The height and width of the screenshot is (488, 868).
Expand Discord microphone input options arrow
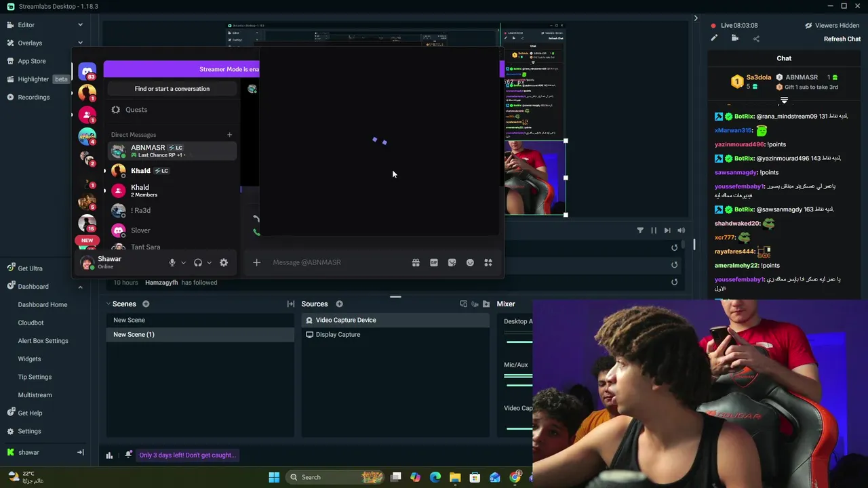[183, 262]
